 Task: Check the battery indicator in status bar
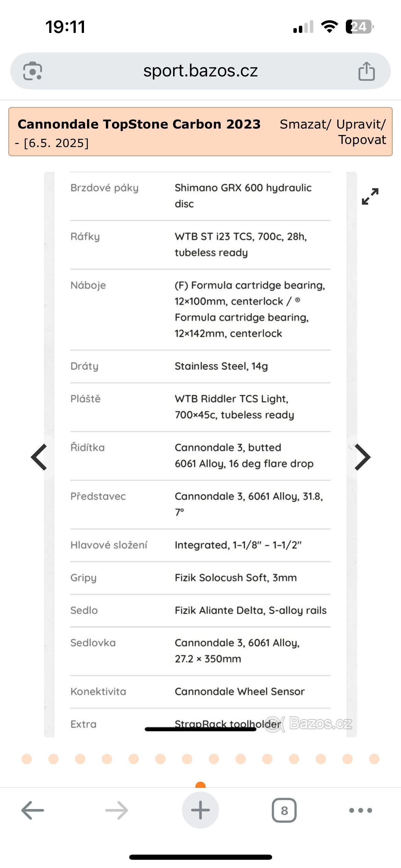(360, 26)
